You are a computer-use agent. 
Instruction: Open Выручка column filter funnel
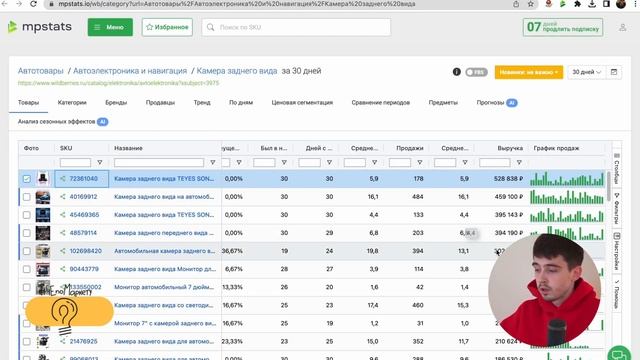coord(519,162)
